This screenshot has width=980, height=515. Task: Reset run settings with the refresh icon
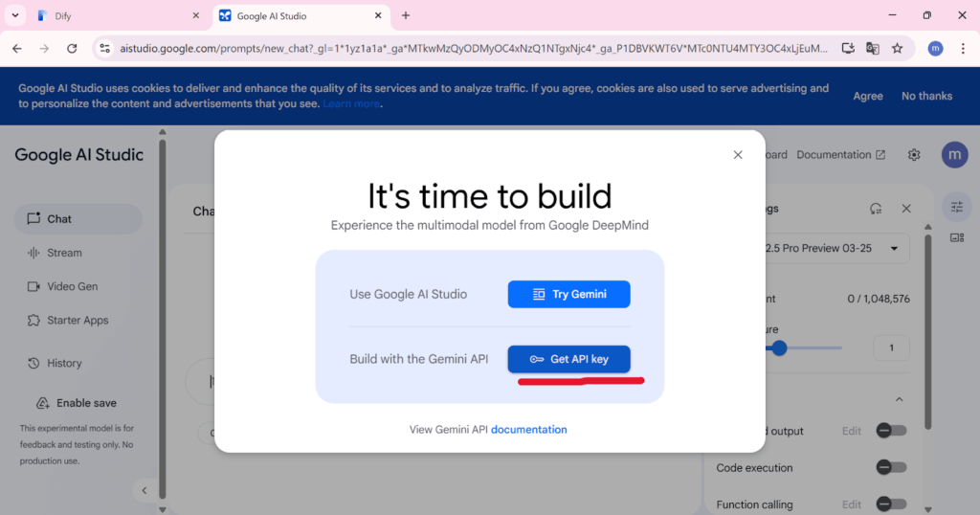pos(876,209)
